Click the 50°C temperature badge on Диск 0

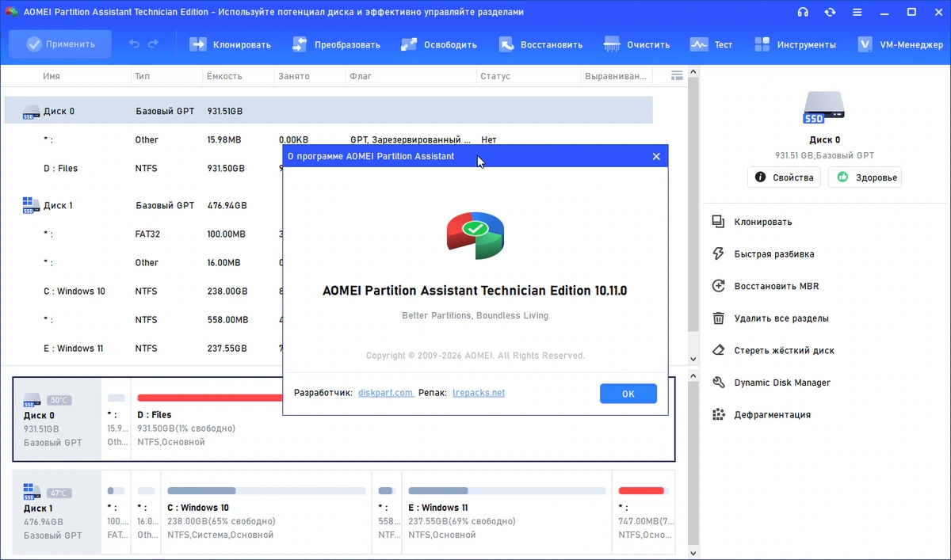(59, 400)
